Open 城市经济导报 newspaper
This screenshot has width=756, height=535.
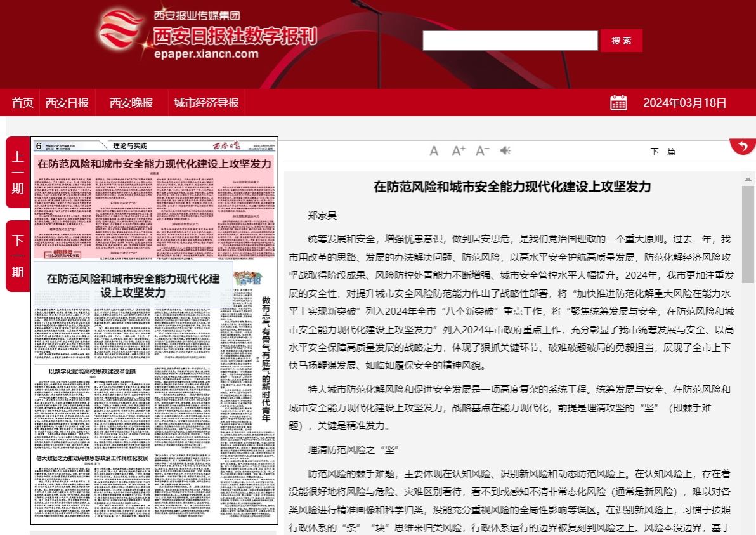206,103
